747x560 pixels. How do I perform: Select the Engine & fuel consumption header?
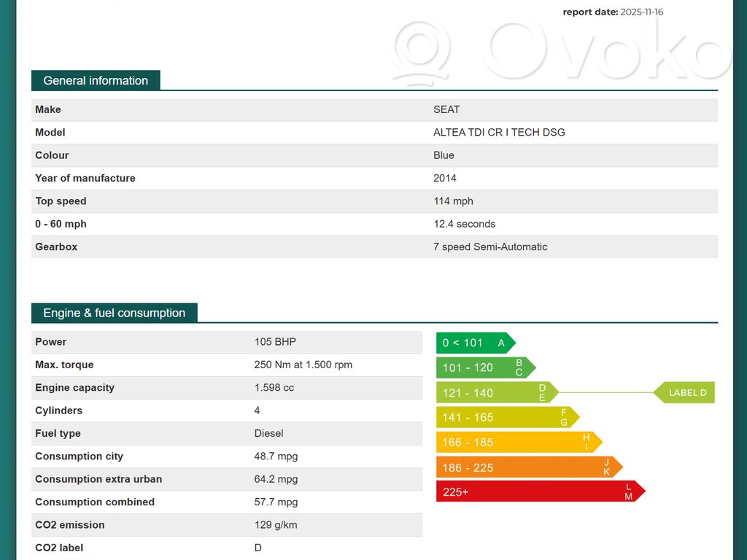[x=115, y=313]
